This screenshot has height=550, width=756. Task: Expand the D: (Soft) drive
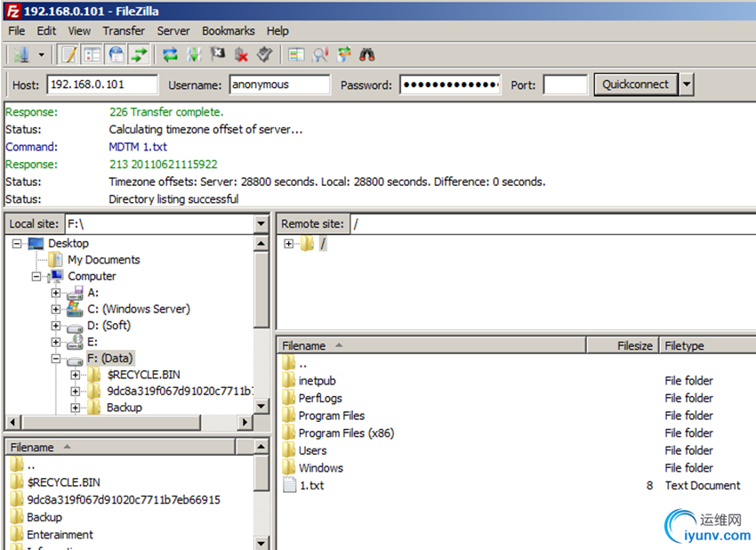56,326
